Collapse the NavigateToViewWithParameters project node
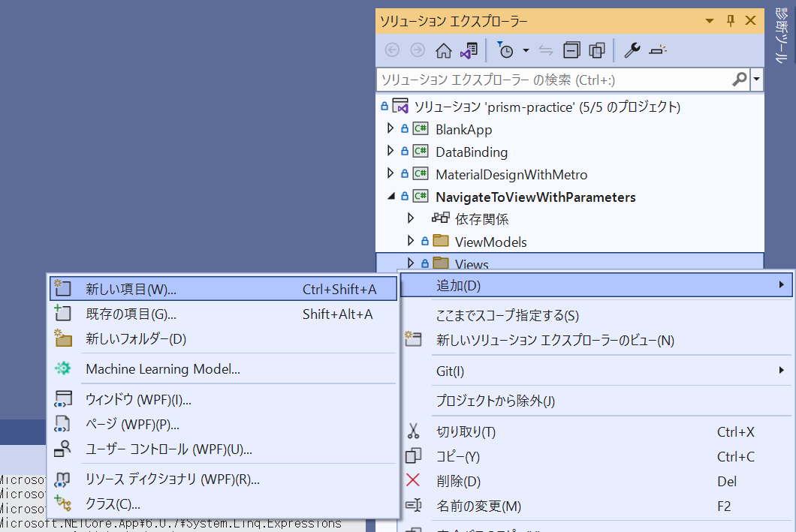796x532 pixels. click(391, 197)
